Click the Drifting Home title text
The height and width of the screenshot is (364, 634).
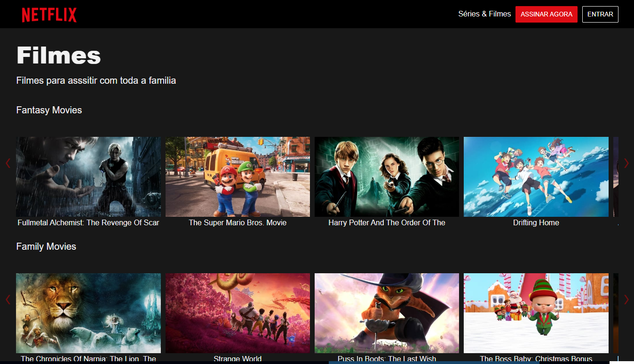click(x=536, y=223)
